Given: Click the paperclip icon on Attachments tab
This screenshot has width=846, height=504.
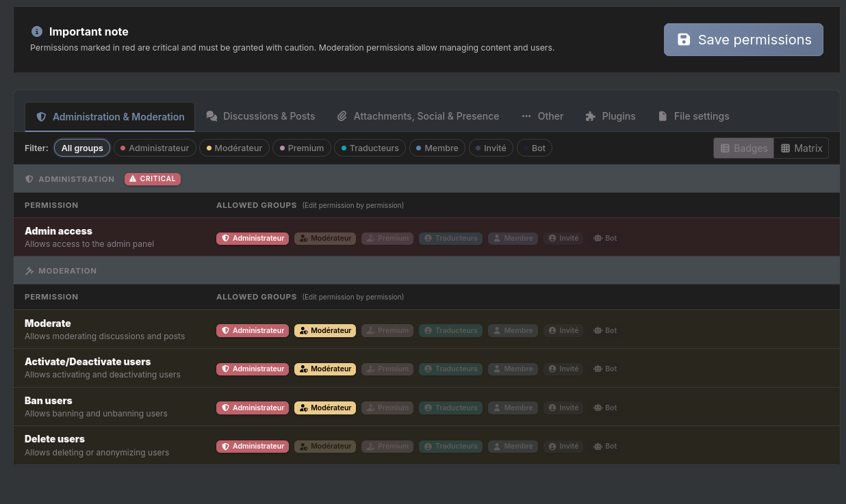Looking at the screenshot, I should [x=342, y=116].
